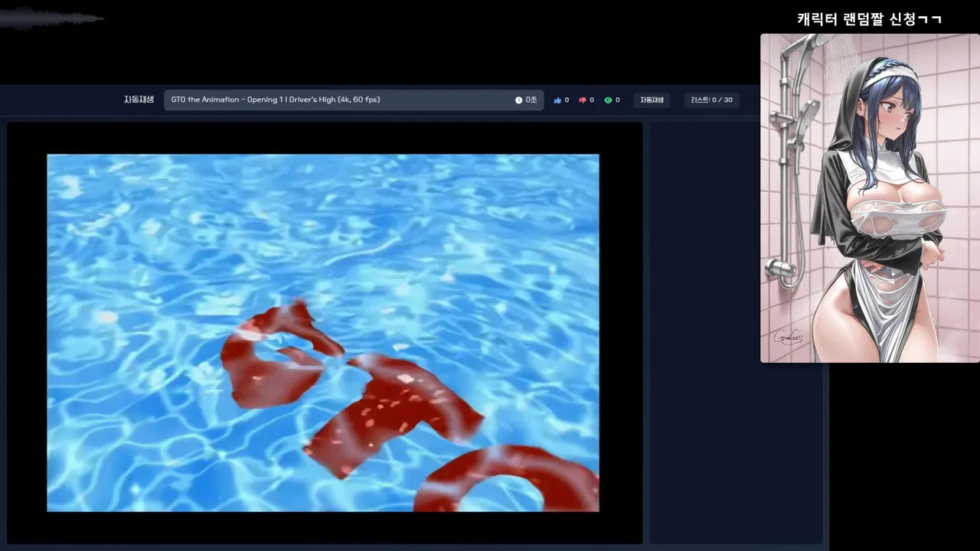980x551 pixels.
Task: Click the thumbs-up like icon
Action: 557,100
